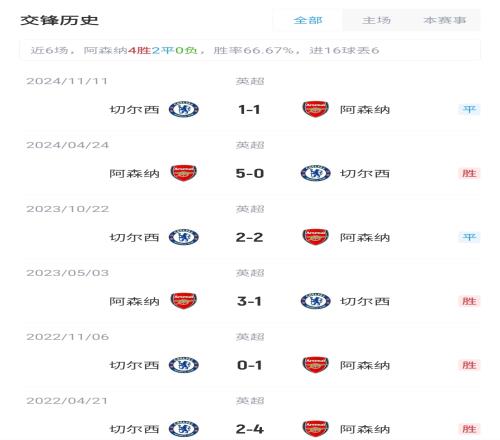The height and width of the screenshot is (440, 500).
Task: Switch to the 主场 tab
Action: pyautogui.click(x=376, y=20)
